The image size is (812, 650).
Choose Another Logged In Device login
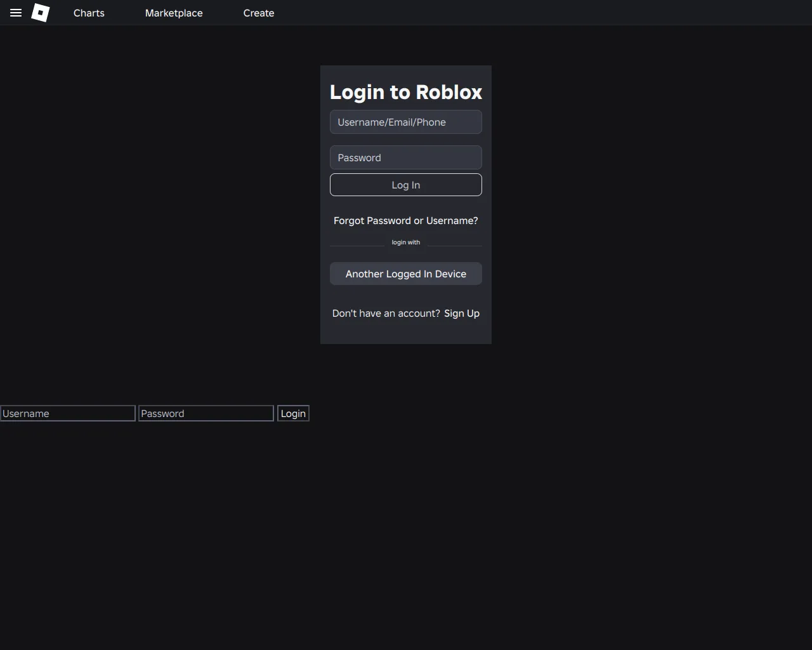pos(406,274)
